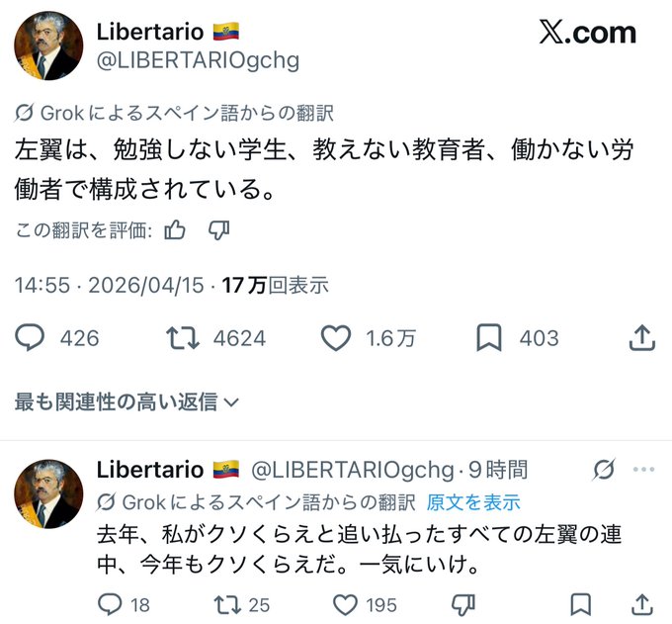Bookmark the main post with 403 saves
This screenshot has width=672, height=624.
[489, 338]
